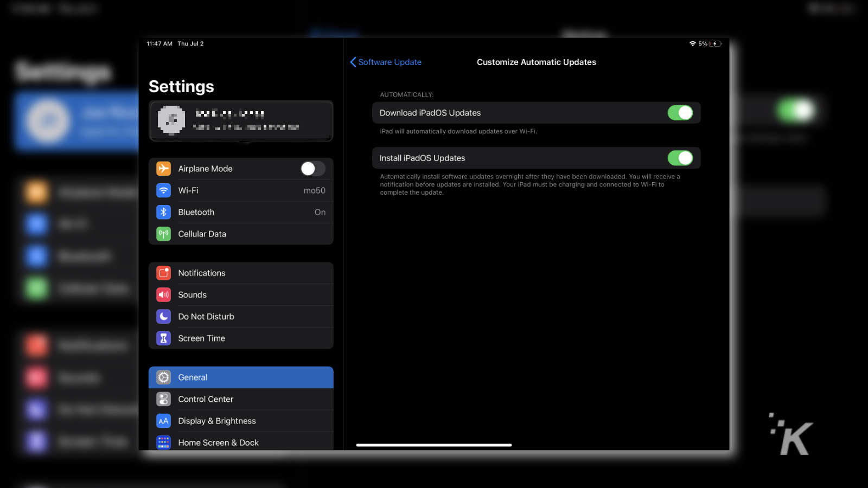The height and width of the screenshot is (488, 868).
Task: Tap the Bluetooth icon in sidebar
Action: [163, 212]
